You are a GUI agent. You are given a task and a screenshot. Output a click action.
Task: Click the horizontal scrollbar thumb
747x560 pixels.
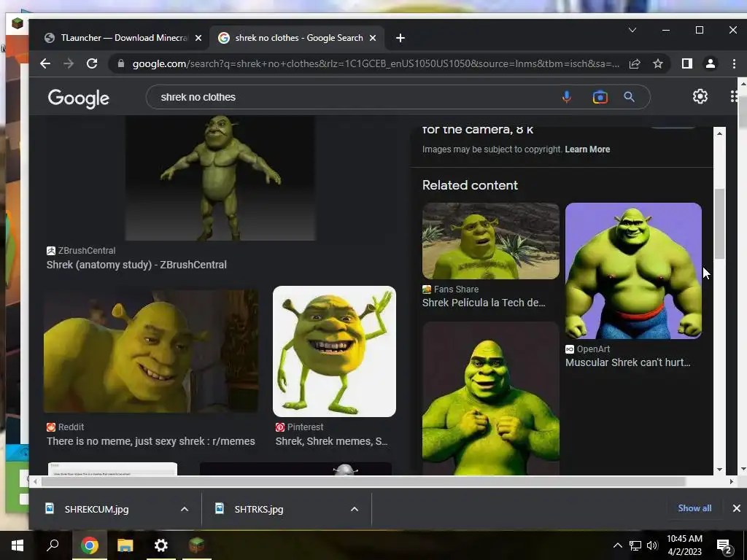click(363, 481)
